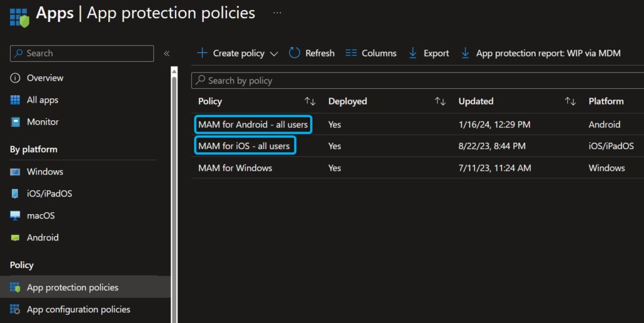
Task: Click Yes in MAM for Android row
Action: [x=335, y=125]
